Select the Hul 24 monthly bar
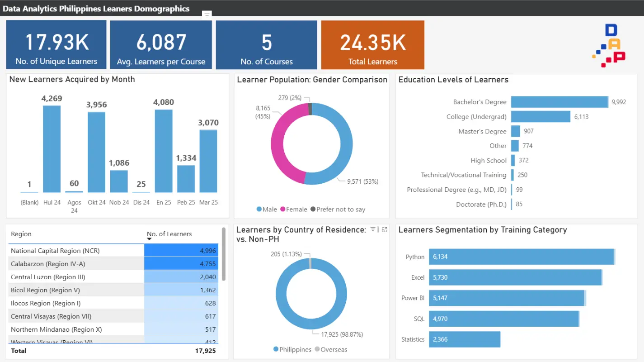Image resolution: width=644 pixels, height=362 pixels. coord(52,149)
